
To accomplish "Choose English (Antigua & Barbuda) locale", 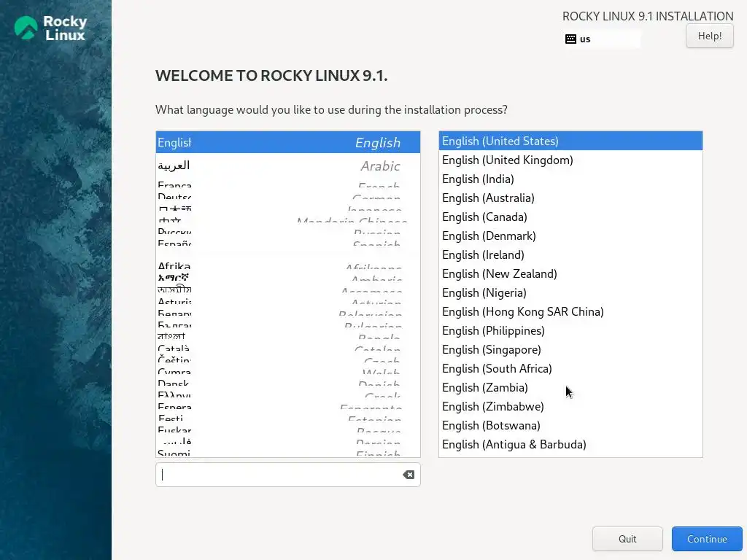I will [x=570, y=445].
